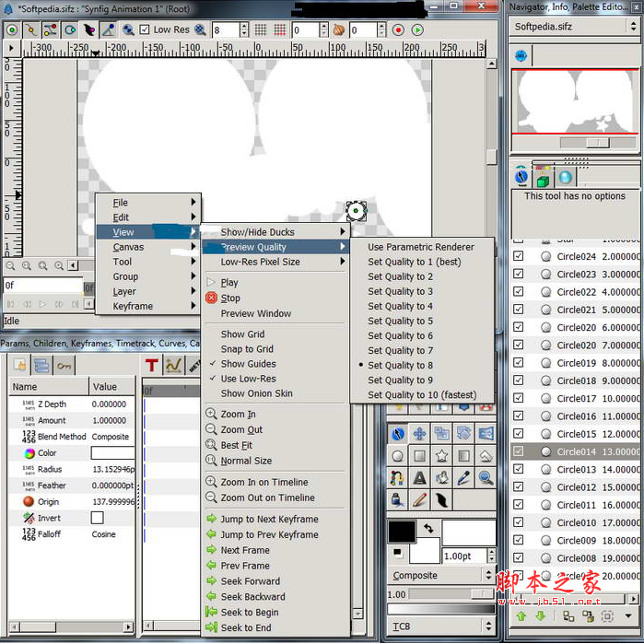This screenshot has width=644, height=644.
Task: Open the Timetrack panel red T icon
Action: (x=151, y=365)
